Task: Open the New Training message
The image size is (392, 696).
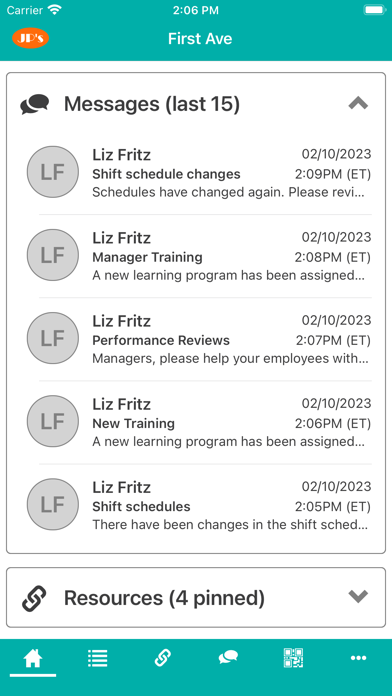Action: [199, 422]
